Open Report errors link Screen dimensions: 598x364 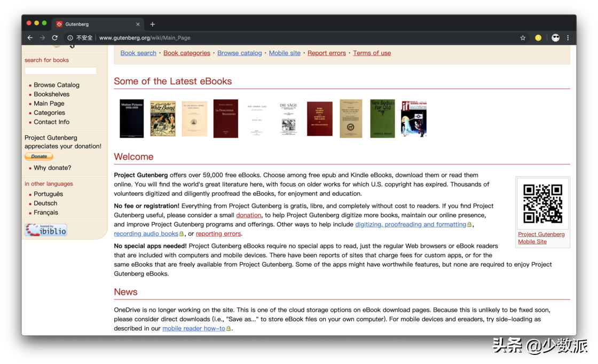326,53
